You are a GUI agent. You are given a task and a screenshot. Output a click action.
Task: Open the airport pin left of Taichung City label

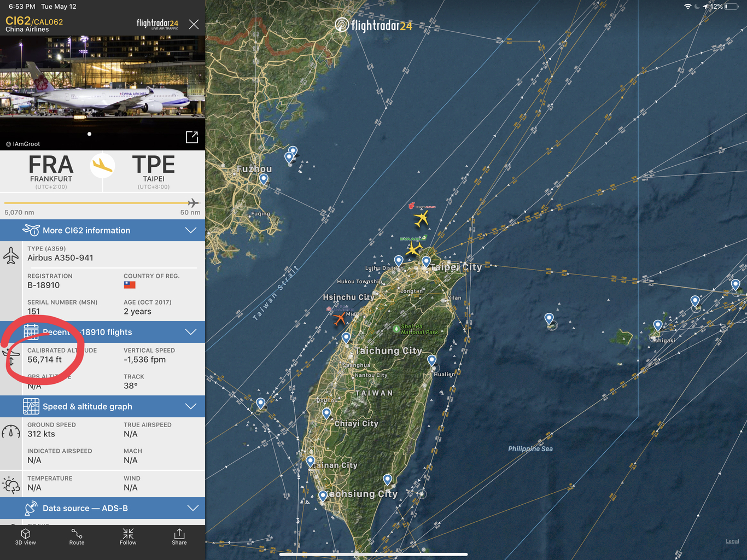click(346, 339)
